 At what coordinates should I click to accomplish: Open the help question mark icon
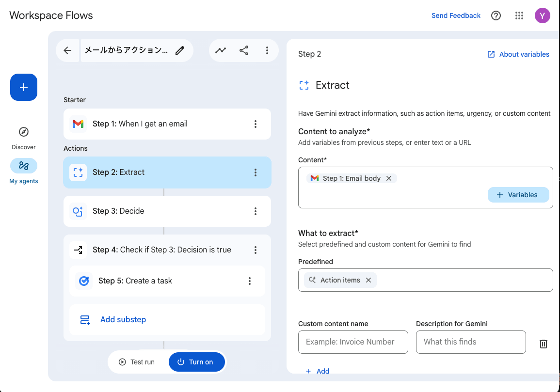tap(496, 16)
